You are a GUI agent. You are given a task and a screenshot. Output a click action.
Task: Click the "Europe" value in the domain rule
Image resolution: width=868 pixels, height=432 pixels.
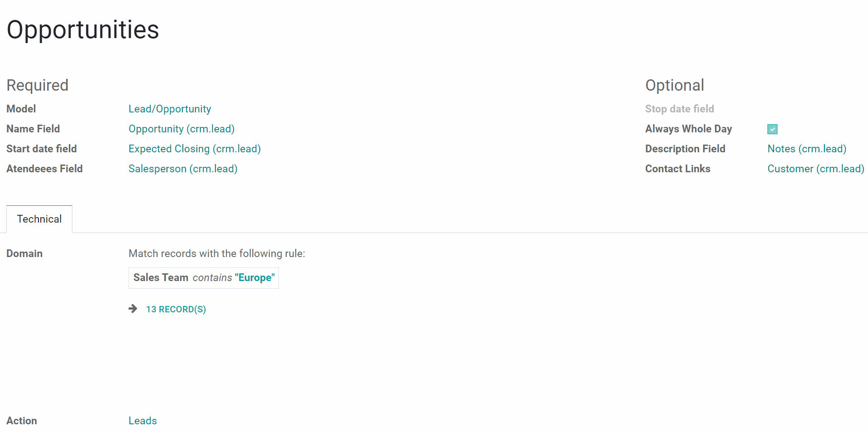click(255, 277)
